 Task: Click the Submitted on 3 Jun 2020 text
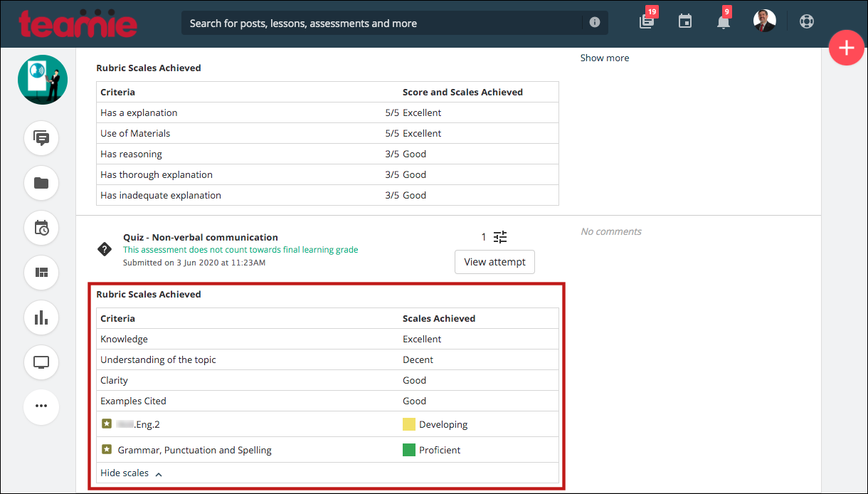point(194,263)
